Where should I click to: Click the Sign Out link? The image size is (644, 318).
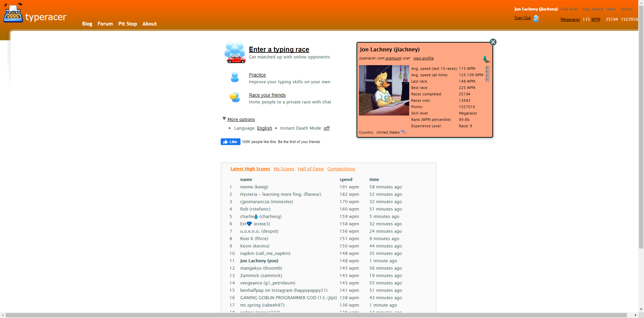[x=523, y=18]
